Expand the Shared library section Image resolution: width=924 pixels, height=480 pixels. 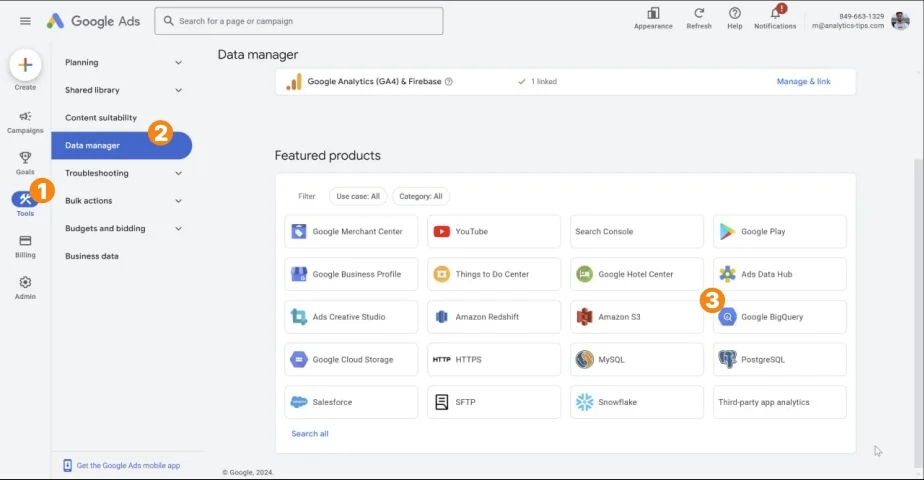122,90
